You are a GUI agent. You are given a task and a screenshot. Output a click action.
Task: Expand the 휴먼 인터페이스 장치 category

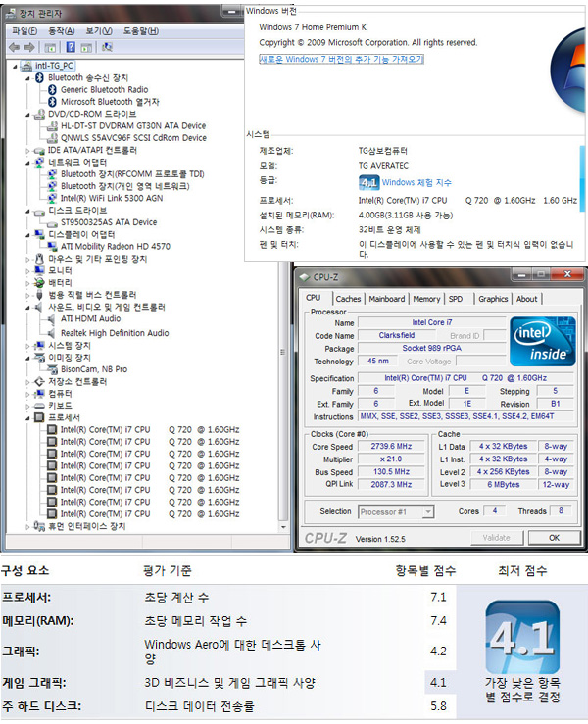[27, 526]
